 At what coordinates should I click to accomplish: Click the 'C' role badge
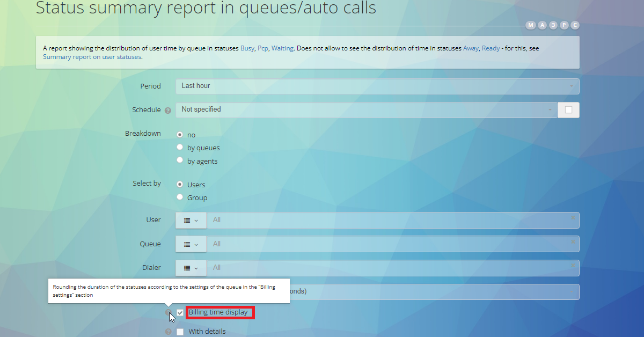coord(575,25)
